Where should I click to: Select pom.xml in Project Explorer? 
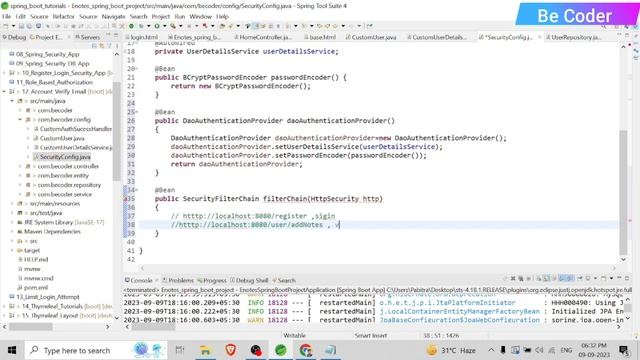tap(36, 287)
